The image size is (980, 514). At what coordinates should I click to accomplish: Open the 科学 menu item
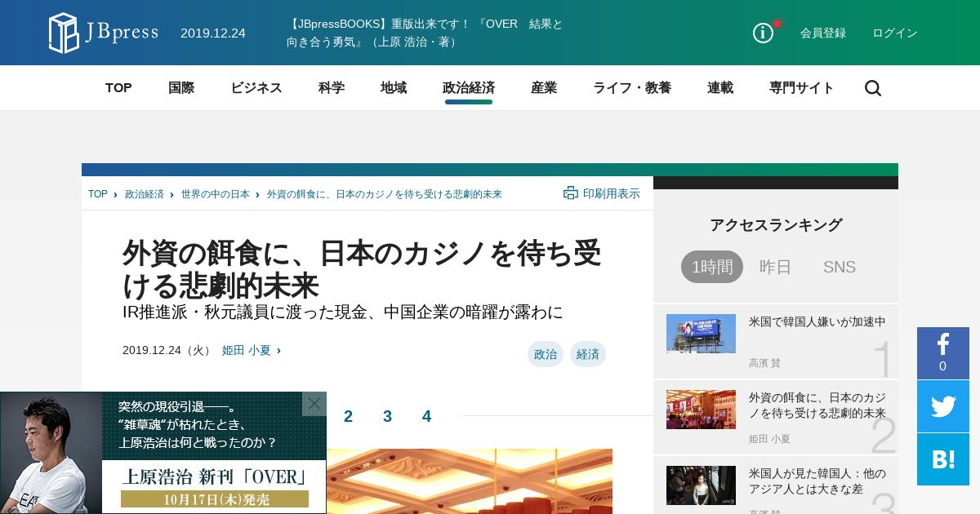(332, 88)
